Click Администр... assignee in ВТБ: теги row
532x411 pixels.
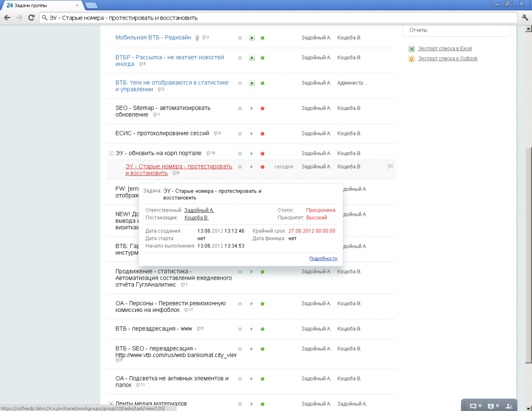352,83
